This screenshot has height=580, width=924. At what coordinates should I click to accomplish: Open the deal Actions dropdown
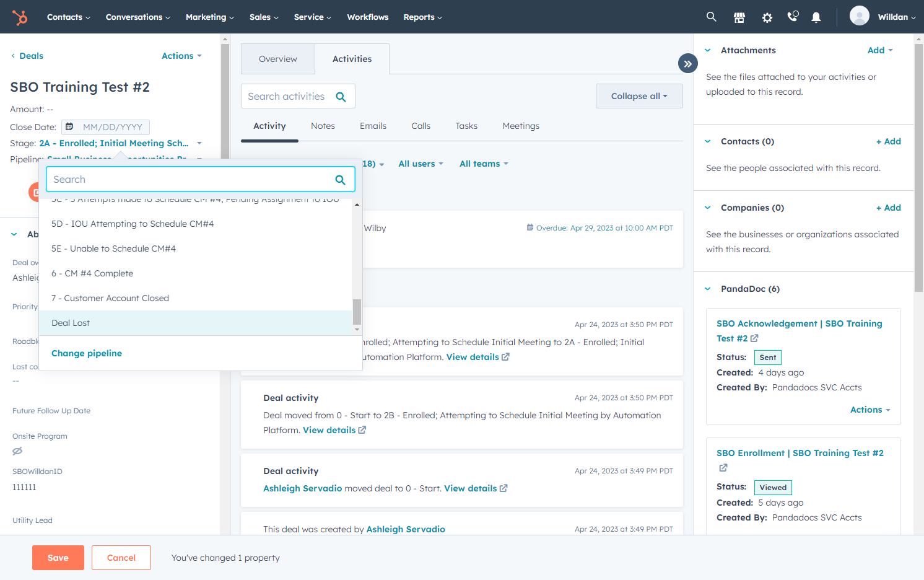pos(181,56)
